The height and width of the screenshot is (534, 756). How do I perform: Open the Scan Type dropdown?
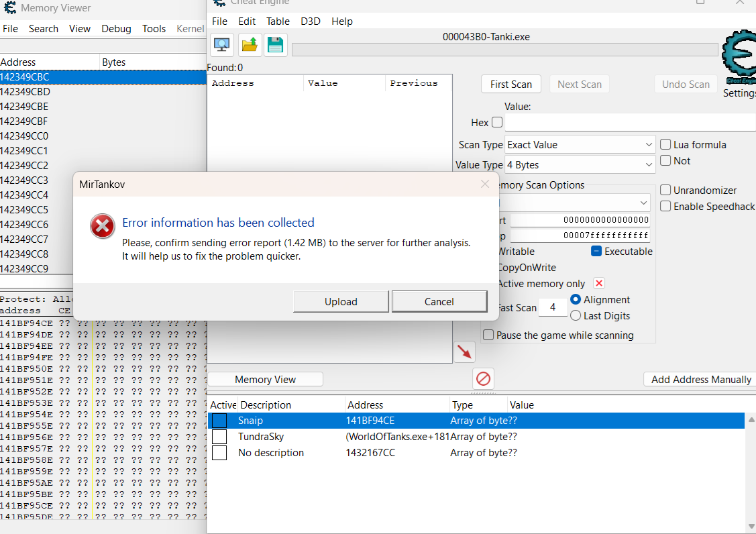coord(580,145)
